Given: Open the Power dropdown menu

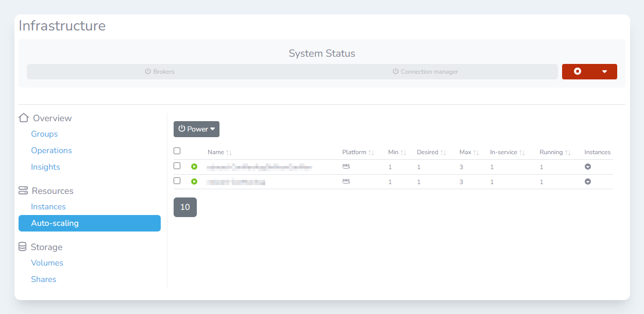Looking at the screenshot, I should [196, 129].
